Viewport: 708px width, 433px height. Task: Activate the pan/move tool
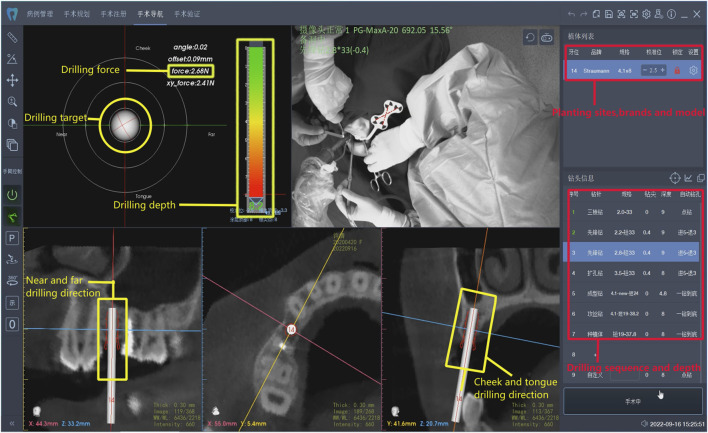pyautogui.click(x=12, y=80)
